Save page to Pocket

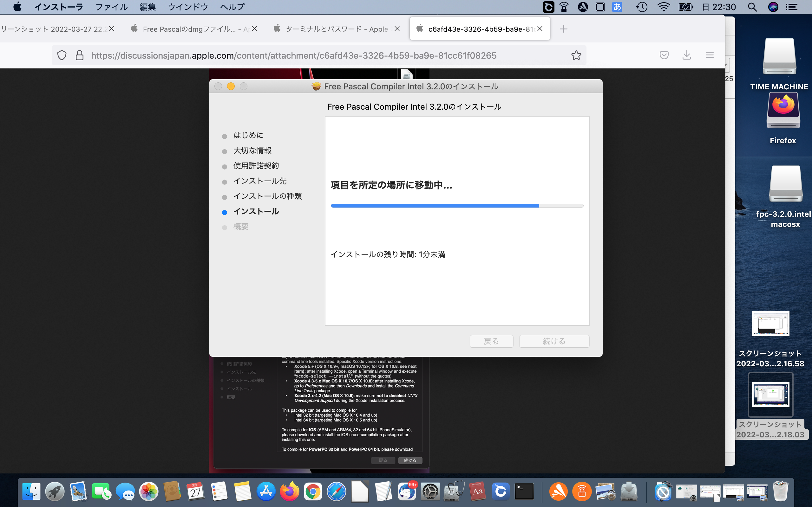tap(664, 55)
